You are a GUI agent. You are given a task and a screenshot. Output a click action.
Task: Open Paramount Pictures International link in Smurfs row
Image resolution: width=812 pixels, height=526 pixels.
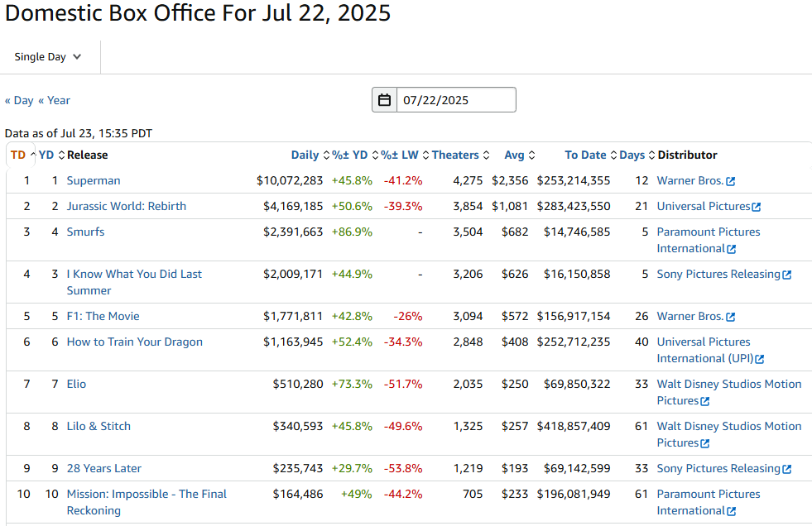click(x=709, y=240)
